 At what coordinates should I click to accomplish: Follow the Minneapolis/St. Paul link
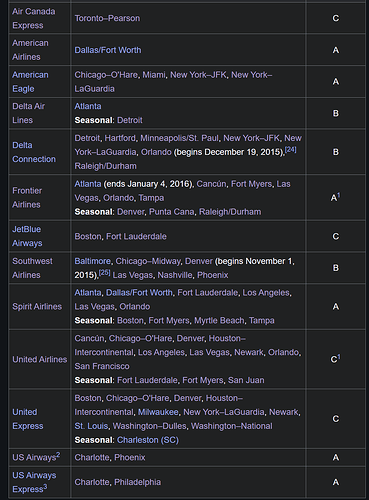[179, 138]
